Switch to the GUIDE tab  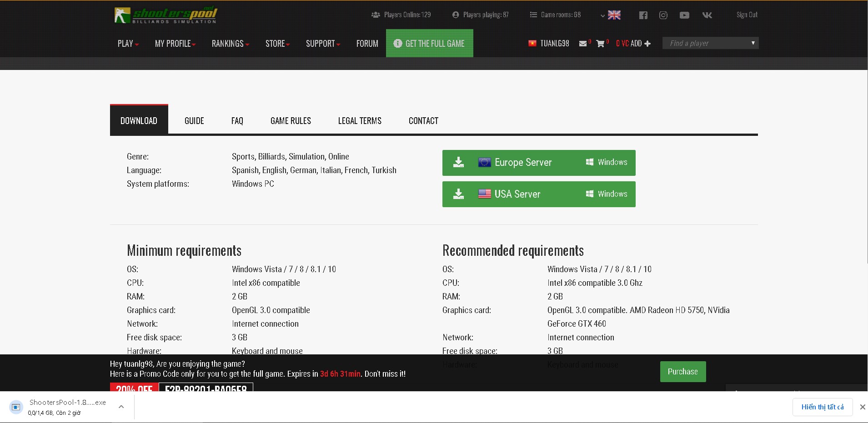194,121
